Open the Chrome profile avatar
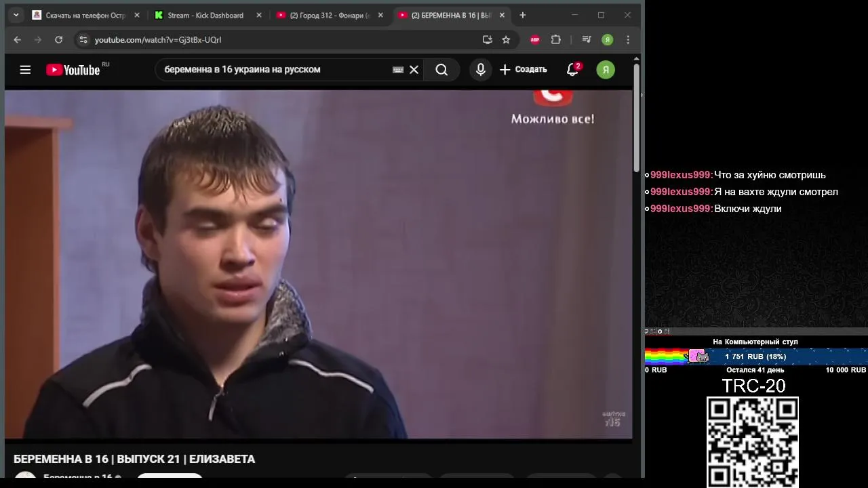 coord(608,40)
